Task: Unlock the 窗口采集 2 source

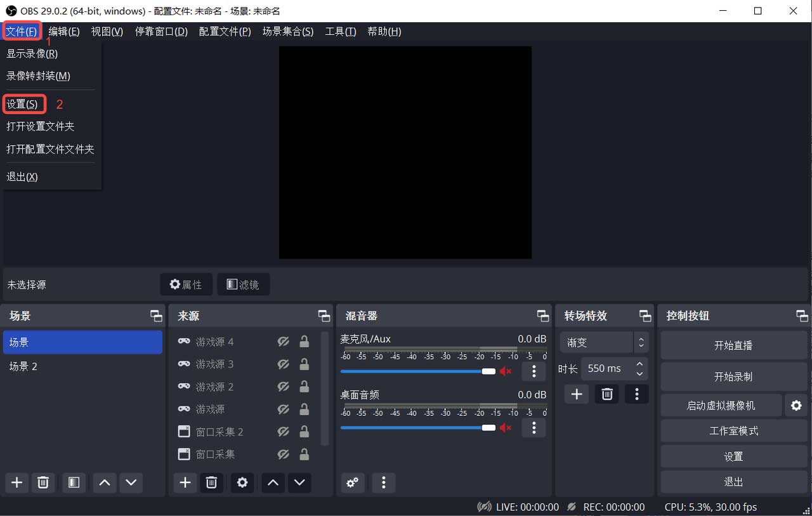Action: (304, 432)
